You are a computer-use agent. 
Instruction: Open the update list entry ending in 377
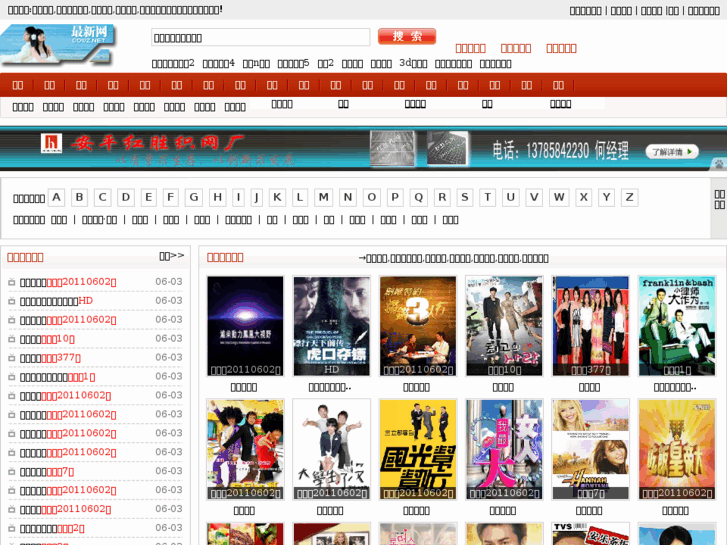tap(50, 358)
